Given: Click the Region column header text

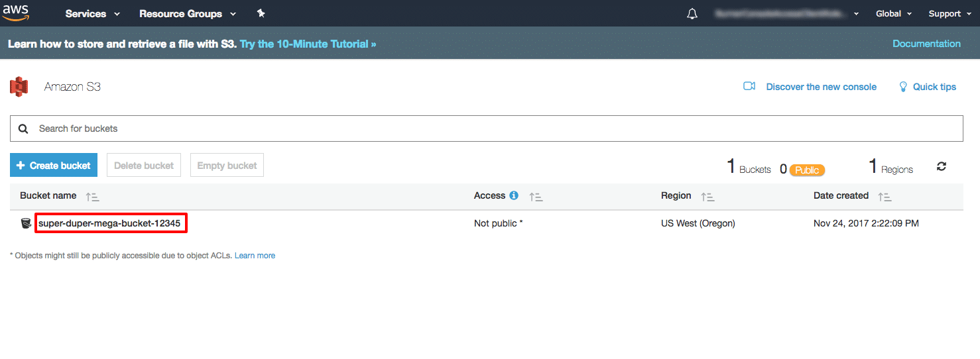Looking at the screenshot, I should tap(676, 195).
